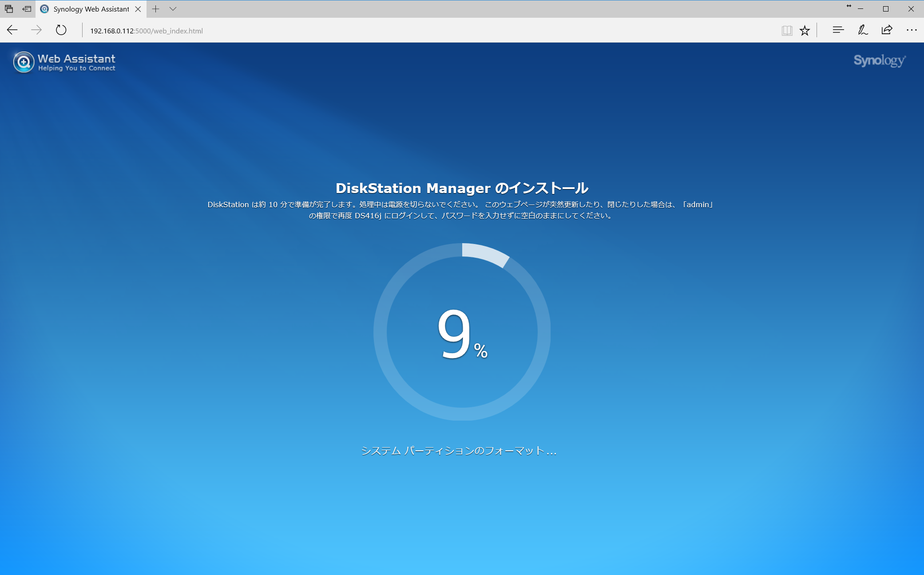Viewport: 924px width, 575px height.
Task: Click the Synology brand logo
Action: point(879,60)
